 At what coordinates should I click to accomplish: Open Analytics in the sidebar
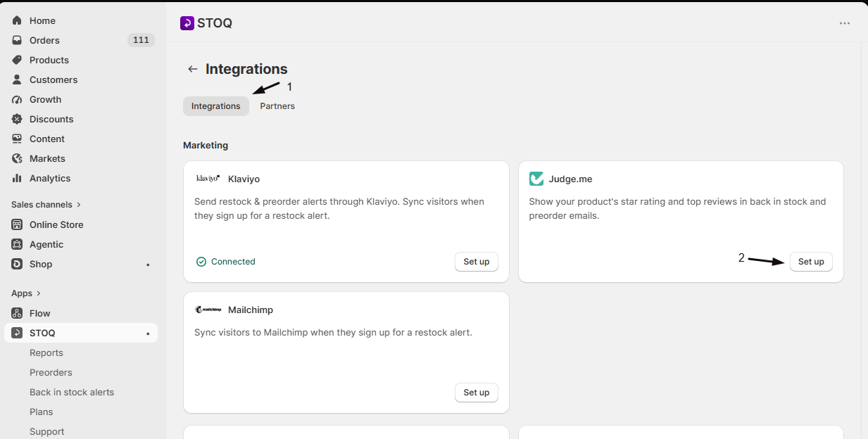pyautogui.click(x=50, y=178)
